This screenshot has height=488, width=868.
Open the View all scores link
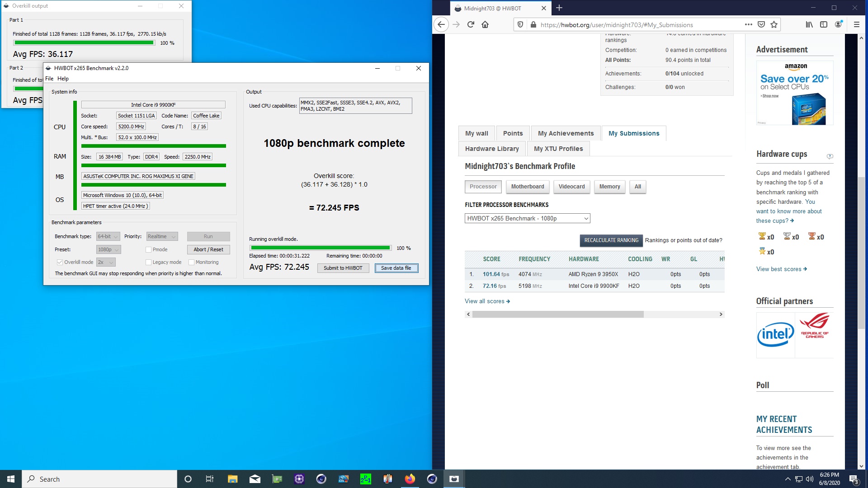pyautogui.click(x=487, y=301)
